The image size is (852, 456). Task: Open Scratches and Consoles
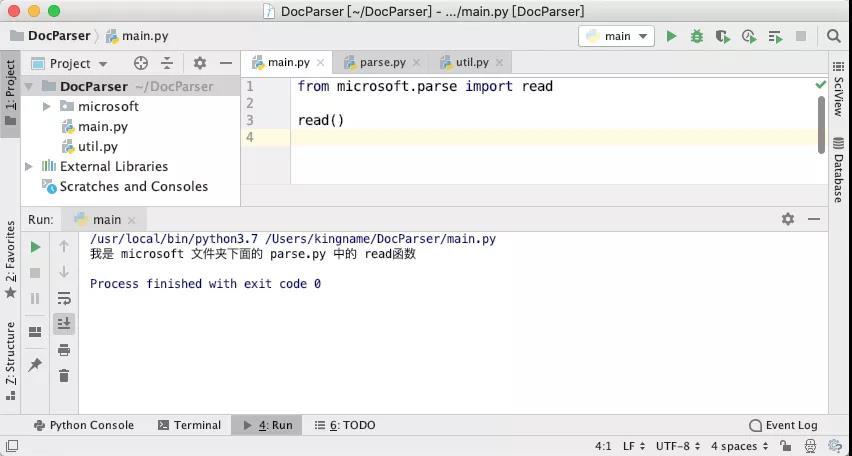click(134, 186)
